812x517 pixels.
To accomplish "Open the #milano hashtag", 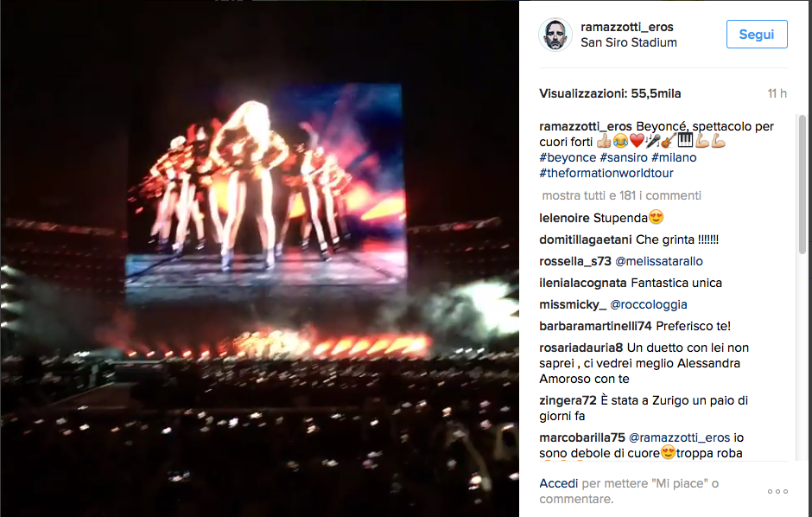I will (674, 157).
